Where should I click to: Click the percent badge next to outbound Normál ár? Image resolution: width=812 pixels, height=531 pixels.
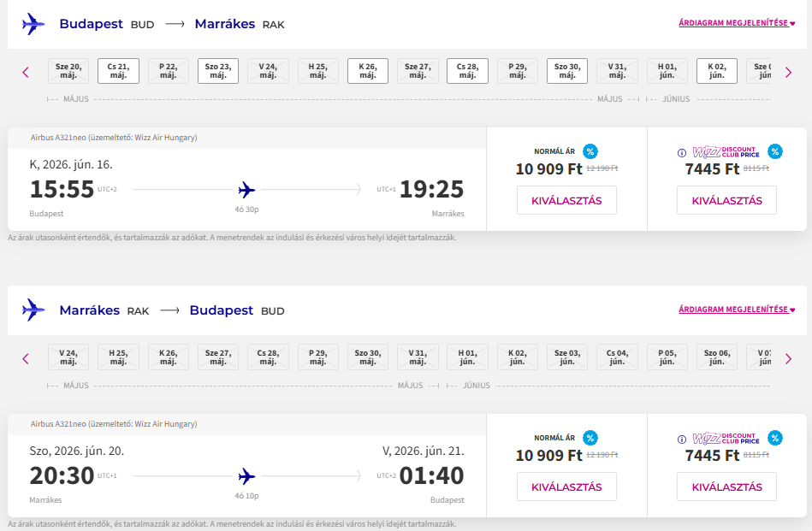point(590,151)
